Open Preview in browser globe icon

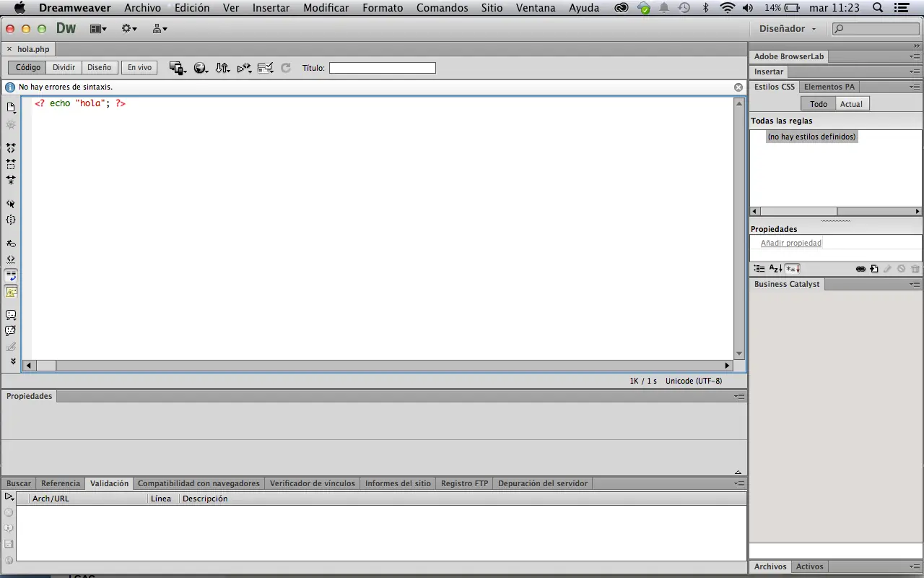tap(199, 67)
